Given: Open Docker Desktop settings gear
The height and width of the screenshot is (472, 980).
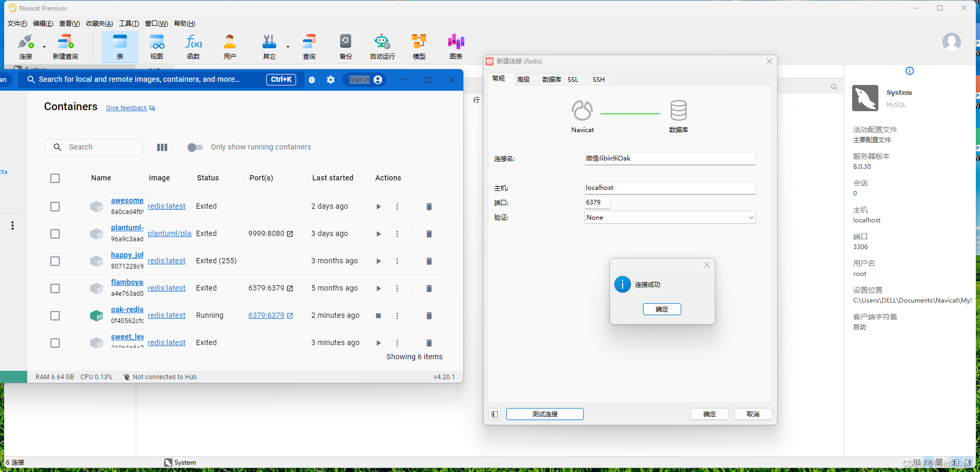Looking at the screenshot, I should (331, 80).
